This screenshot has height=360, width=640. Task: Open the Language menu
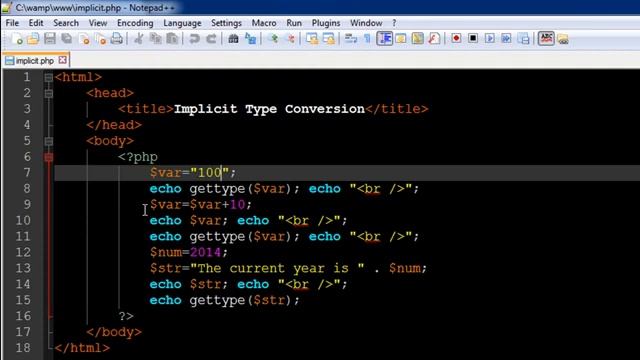[x=182, y=23]
